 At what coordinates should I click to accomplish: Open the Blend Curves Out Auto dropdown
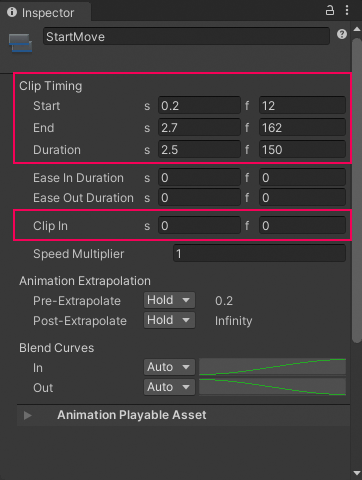click(169, 387)
